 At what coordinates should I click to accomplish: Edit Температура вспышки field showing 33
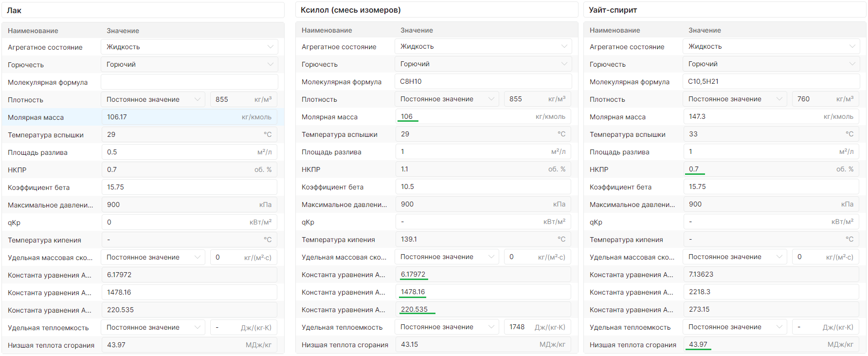click(x=771, y=134)
